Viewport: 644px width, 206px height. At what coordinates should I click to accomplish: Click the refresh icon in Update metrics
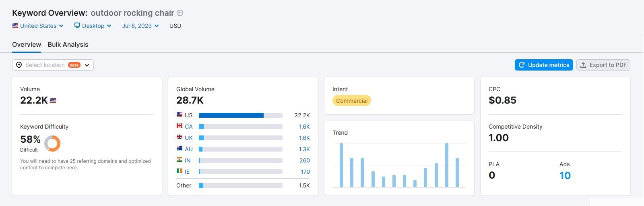[522, 65]
